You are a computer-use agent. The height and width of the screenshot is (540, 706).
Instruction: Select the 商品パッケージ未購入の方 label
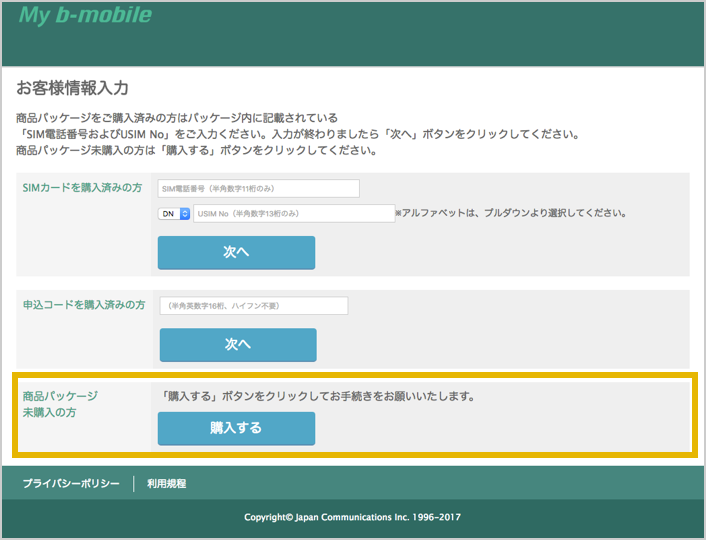tap(60, 404)
